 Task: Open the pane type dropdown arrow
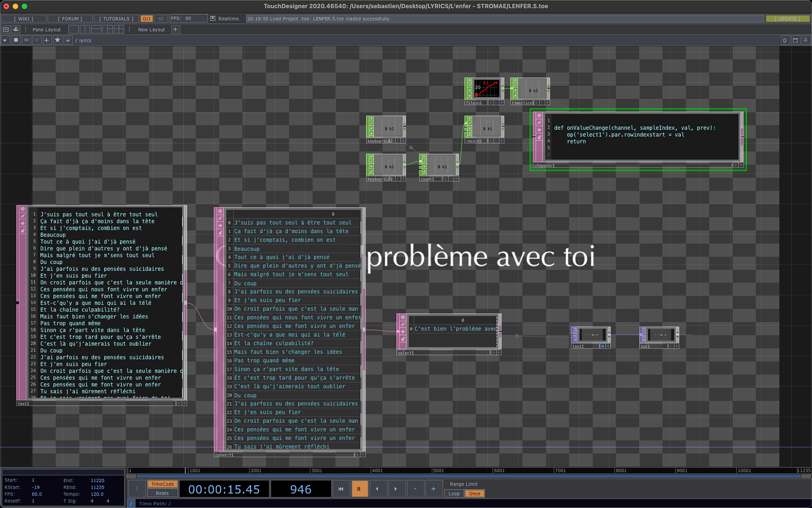coord(5,40)
